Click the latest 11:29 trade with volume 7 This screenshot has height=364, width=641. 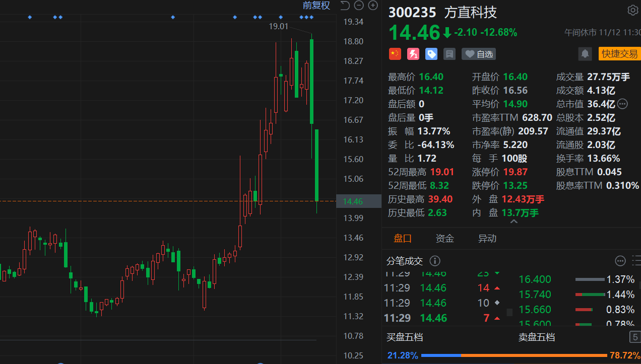point(443,318)
